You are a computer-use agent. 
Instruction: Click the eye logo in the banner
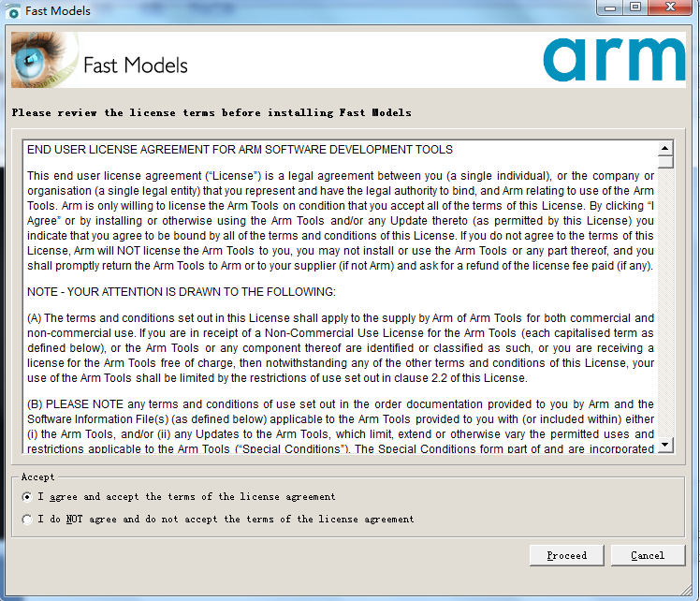tap(44, 60)
